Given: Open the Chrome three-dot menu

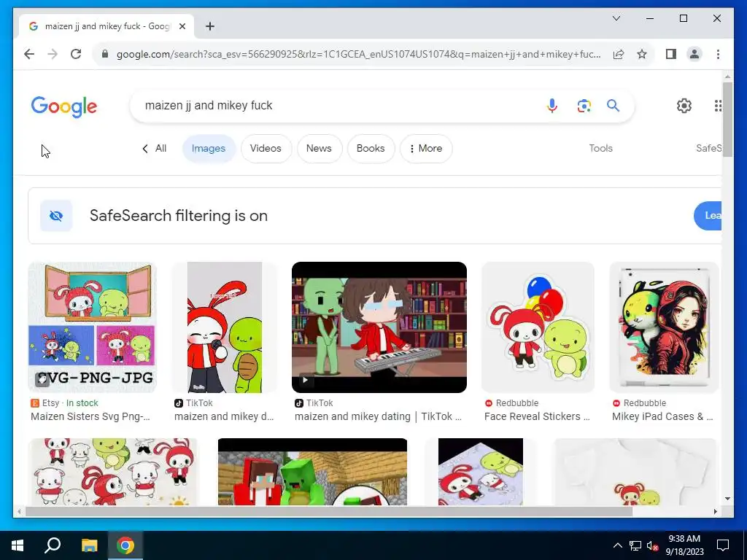Looking at the screenshot, I should pos(718,54).
